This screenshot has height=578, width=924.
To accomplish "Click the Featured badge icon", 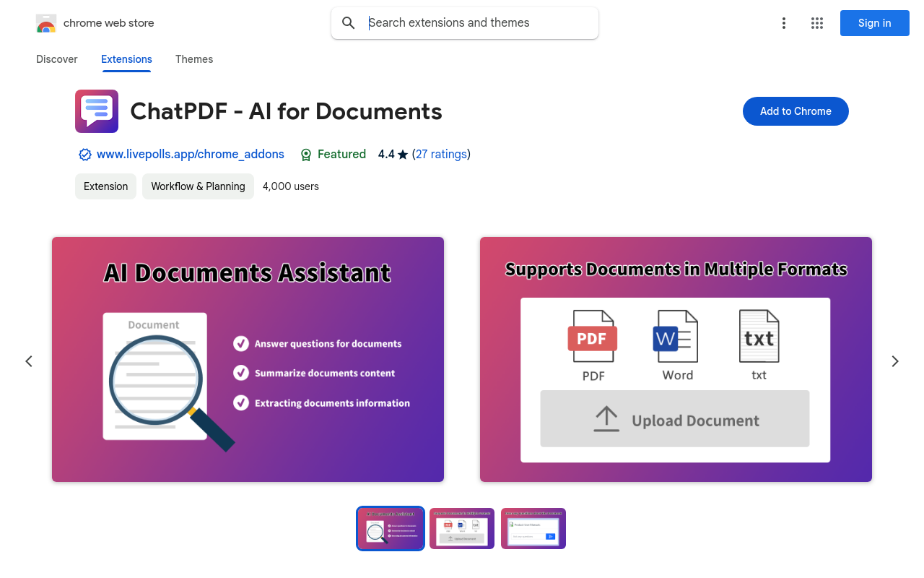I will pos(306,155).
